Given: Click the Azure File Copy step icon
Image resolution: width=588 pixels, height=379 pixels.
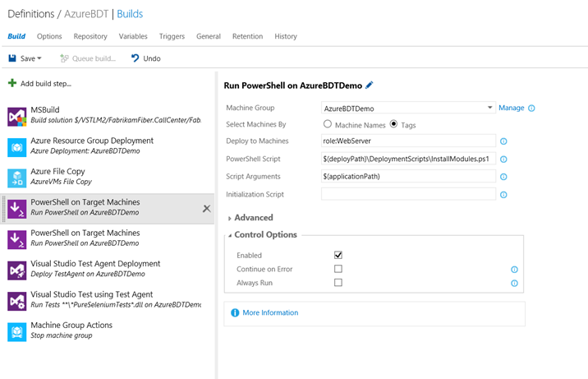Looking at the screenshot, I should coord(16,178).
